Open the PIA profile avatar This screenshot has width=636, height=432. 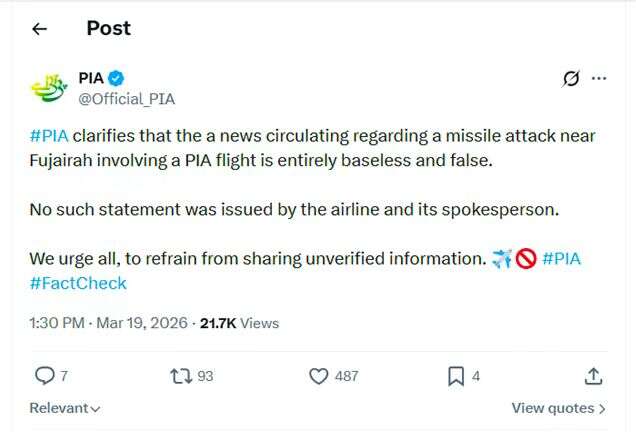click(x=47, y=88)
